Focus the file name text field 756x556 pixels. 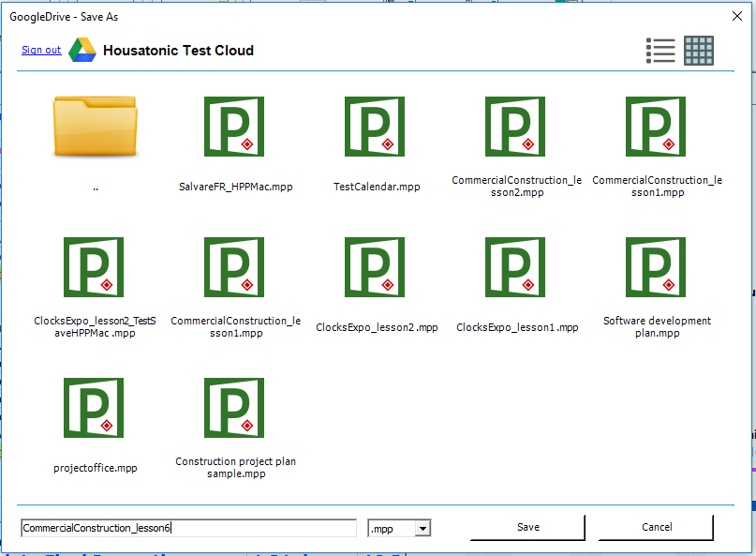click(x=187, y=529)
